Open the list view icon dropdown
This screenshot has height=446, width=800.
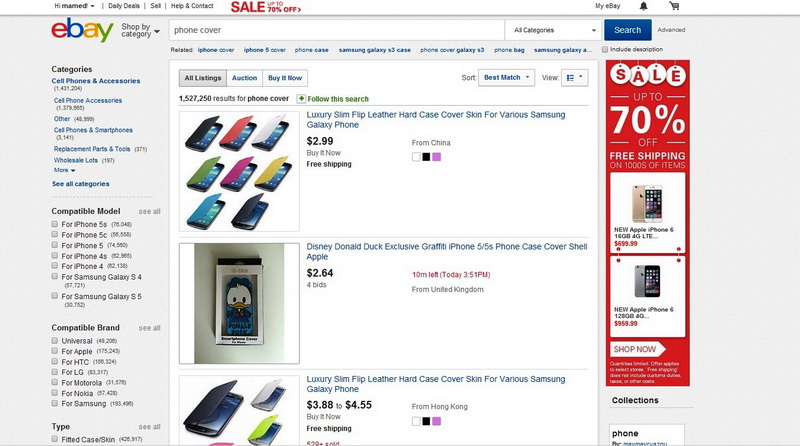pos(575,77)
